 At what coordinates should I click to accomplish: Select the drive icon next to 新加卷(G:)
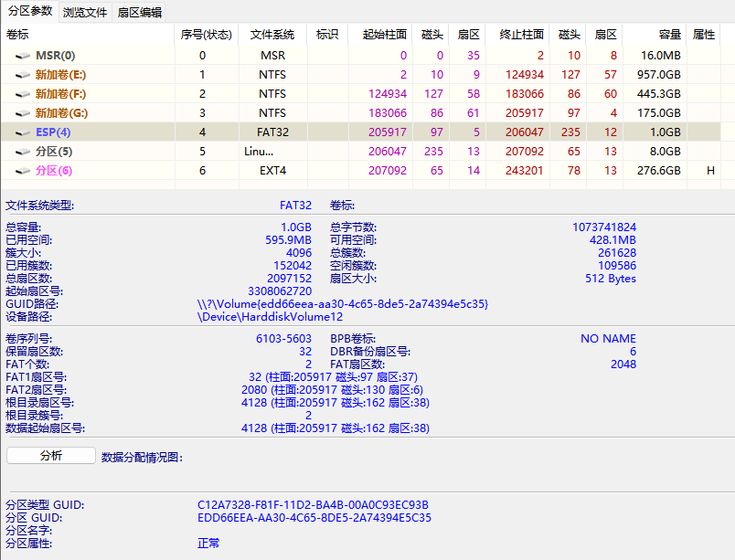click(23, 113)
